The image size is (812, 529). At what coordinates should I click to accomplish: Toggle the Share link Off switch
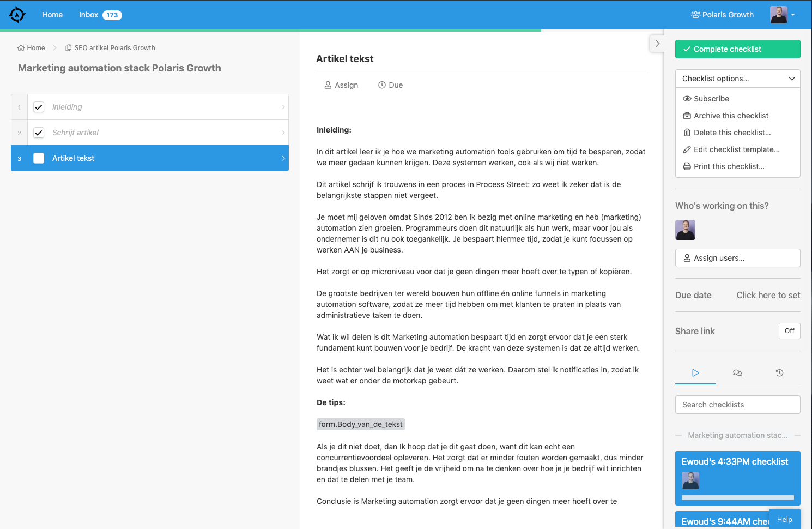pyautogui.click(x=789, y=331)
